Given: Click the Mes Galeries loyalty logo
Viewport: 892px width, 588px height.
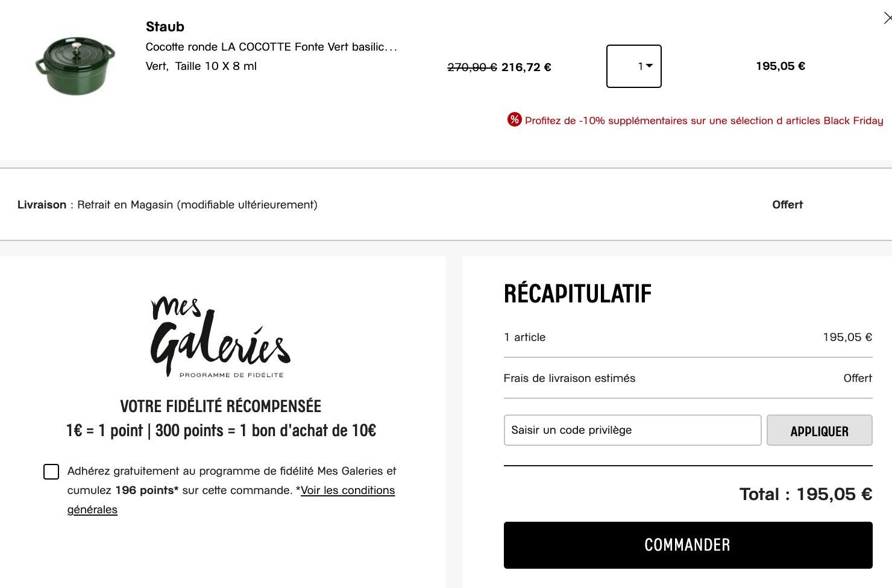Looking at the screenshot, I should click(221, 337).
